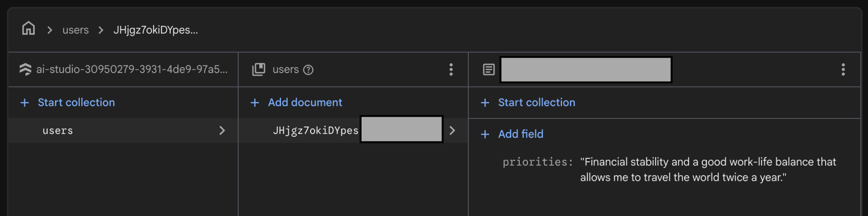This screenshot has width=868, height=216.
Task: Select the ai-studio-30950279 database name
Action: 132,69
